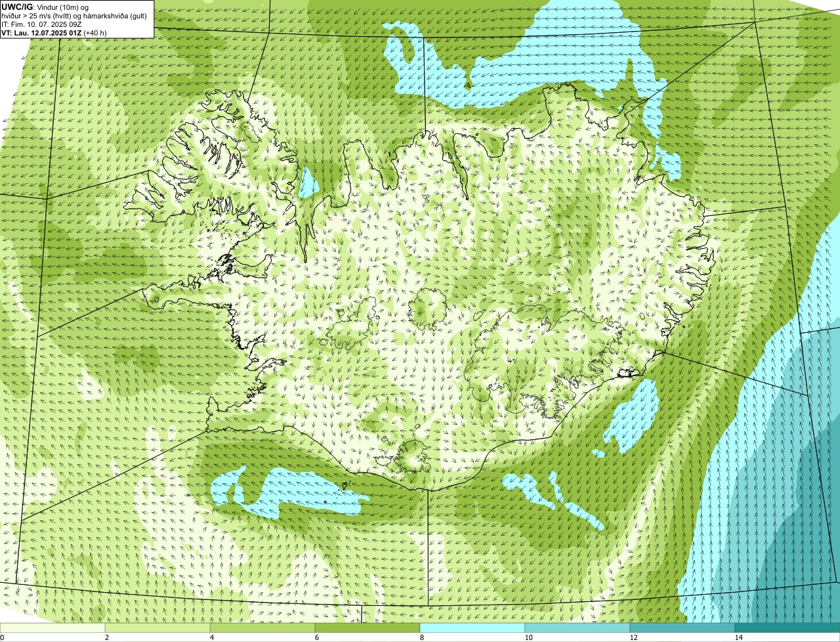
Task: Click the "UWC/IG" title text
Action: pos(17,7)
